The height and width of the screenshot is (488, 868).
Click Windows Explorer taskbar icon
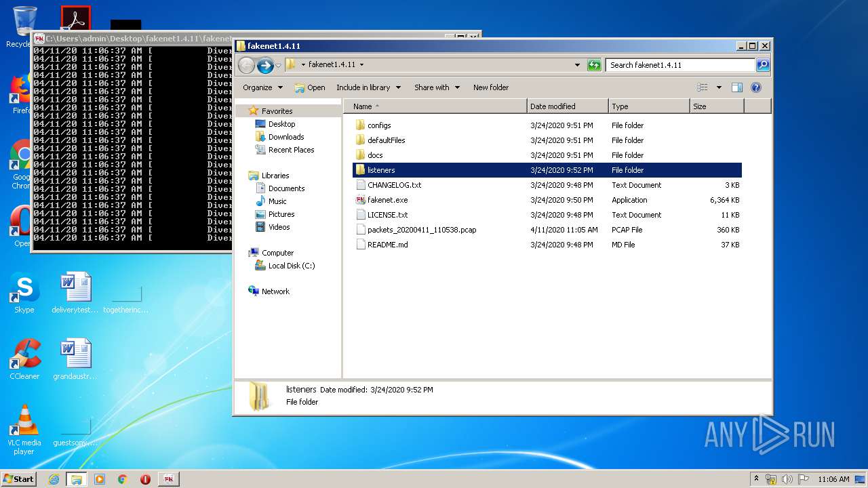click(x=77, y=479)
